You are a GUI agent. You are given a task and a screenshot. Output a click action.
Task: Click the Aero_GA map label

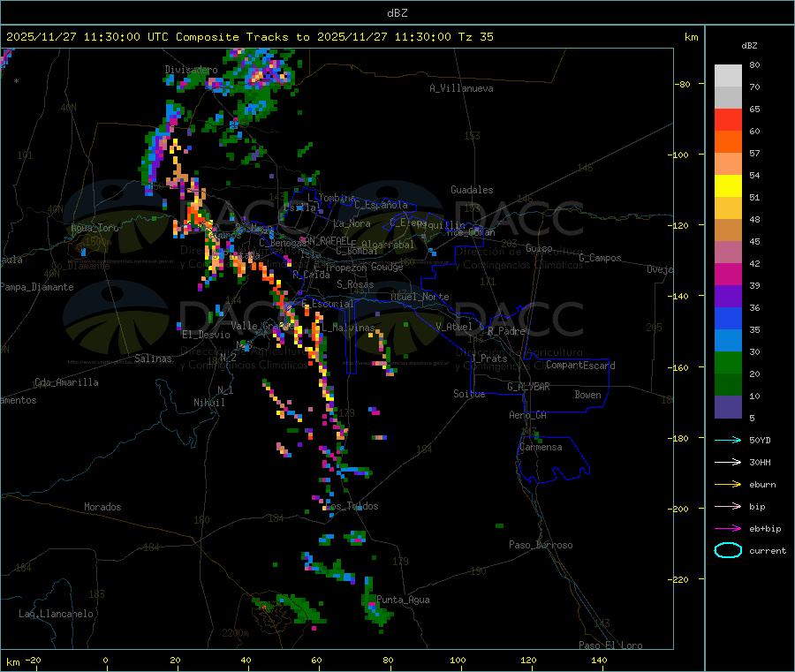(x=528, y=416)
